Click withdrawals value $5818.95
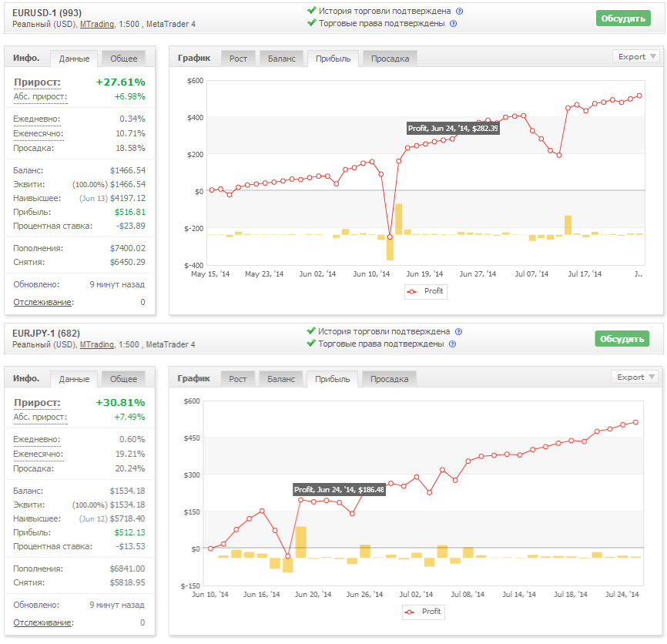 click(128, 582)
